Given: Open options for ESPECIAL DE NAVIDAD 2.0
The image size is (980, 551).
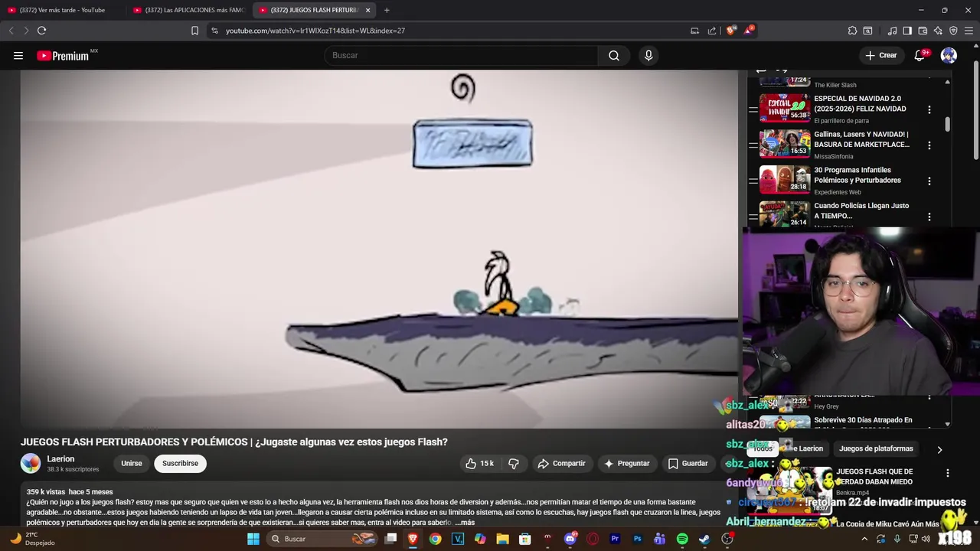Looking at the screenshot, I should pos(929,109).
